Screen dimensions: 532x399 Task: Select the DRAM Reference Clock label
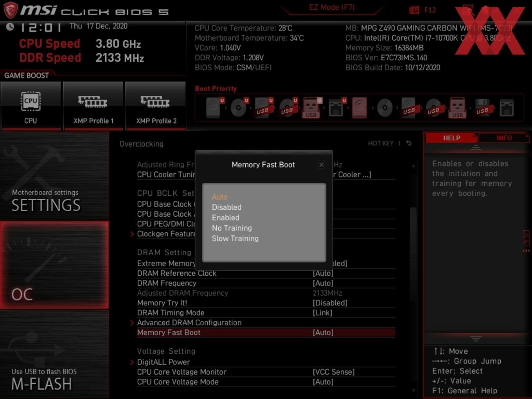pos(176,273)
